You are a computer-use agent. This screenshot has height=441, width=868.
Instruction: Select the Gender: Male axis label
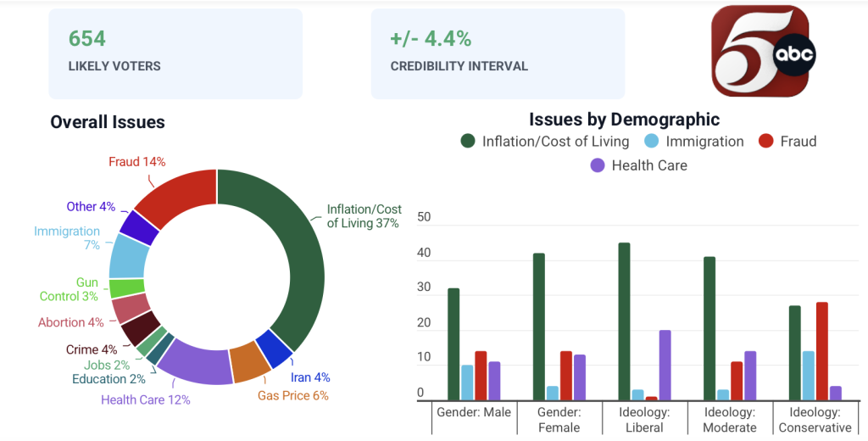[474, 413]
